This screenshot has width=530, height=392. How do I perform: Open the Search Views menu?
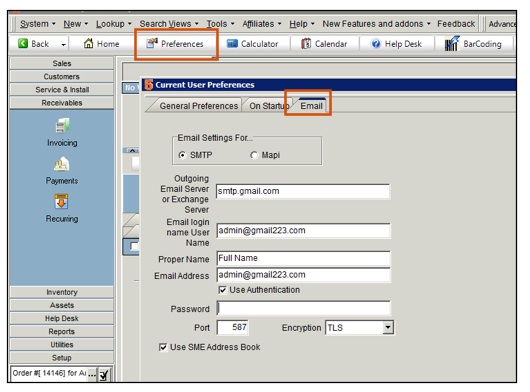(x=169, y=24)
